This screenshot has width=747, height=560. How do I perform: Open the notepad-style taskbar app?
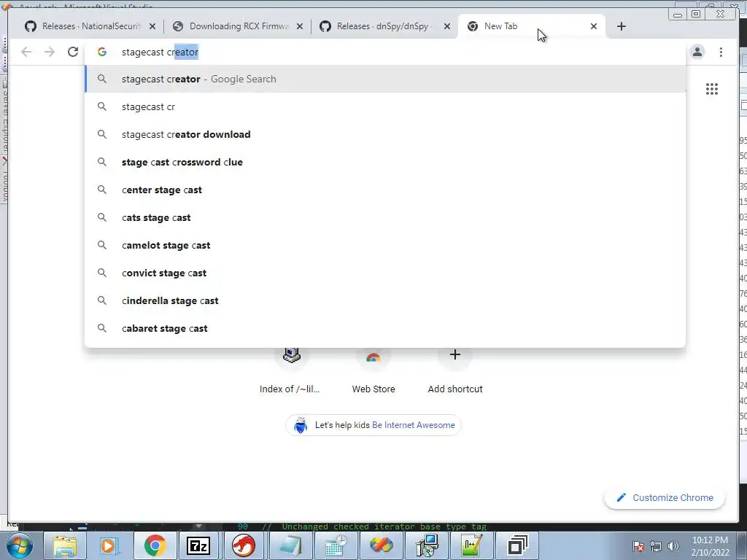[290, 545]
